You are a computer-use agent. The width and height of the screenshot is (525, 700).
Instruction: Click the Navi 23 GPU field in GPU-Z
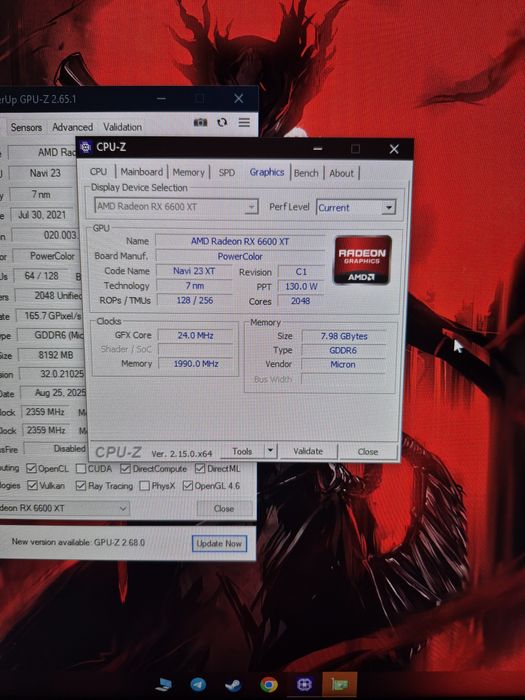[x=43, y=173]
